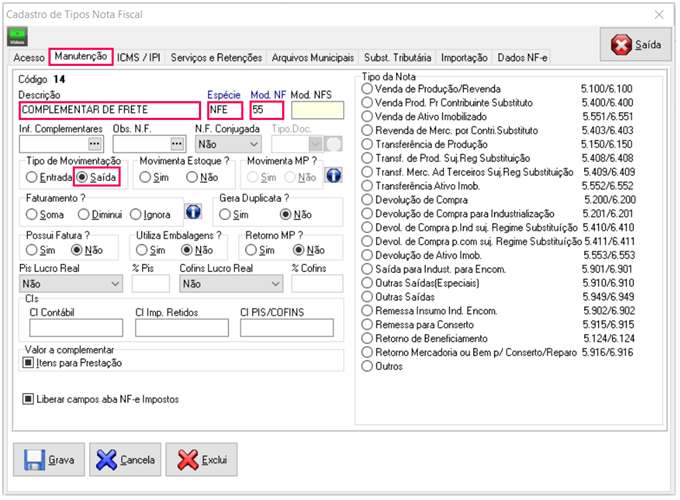Toggle the Itens para Prestação checkbox
The width and height of the screenshot is (680, 500).
click(27, 362)
